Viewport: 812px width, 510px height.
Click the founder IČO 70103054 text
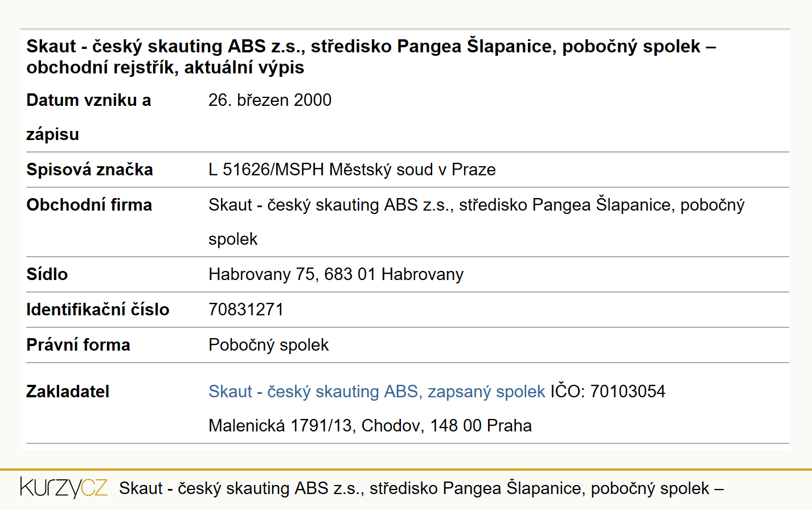click(x=608, y=392)
